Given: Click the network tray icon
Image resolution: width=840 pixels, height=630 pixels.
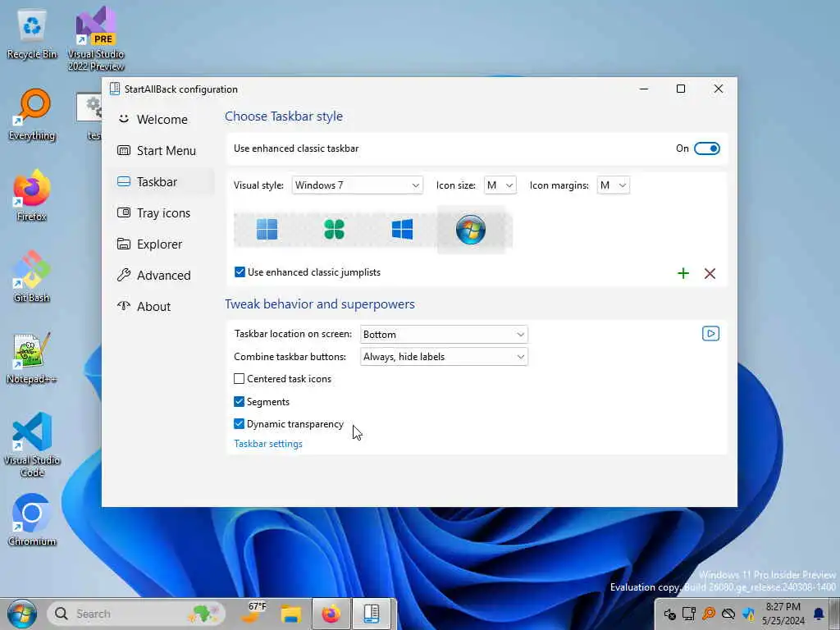Looking at the screenshot, I should [x=689, y=614].
